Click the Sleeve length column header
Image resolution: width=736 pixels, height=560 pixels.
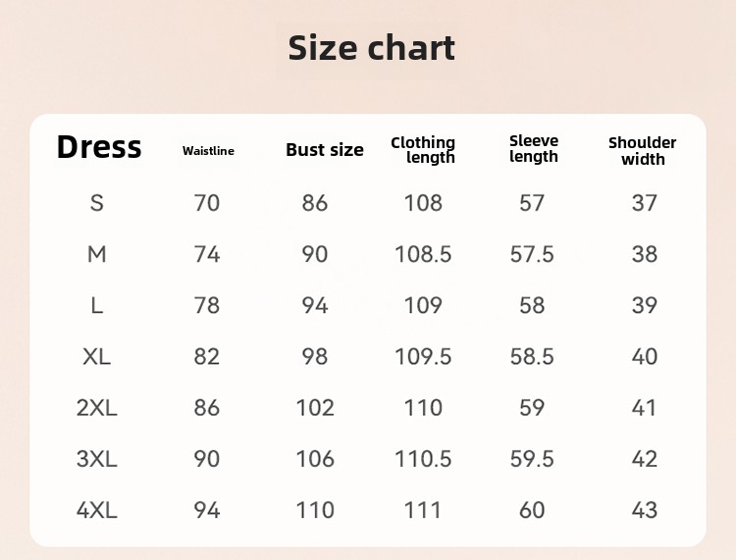pos(534,149)
